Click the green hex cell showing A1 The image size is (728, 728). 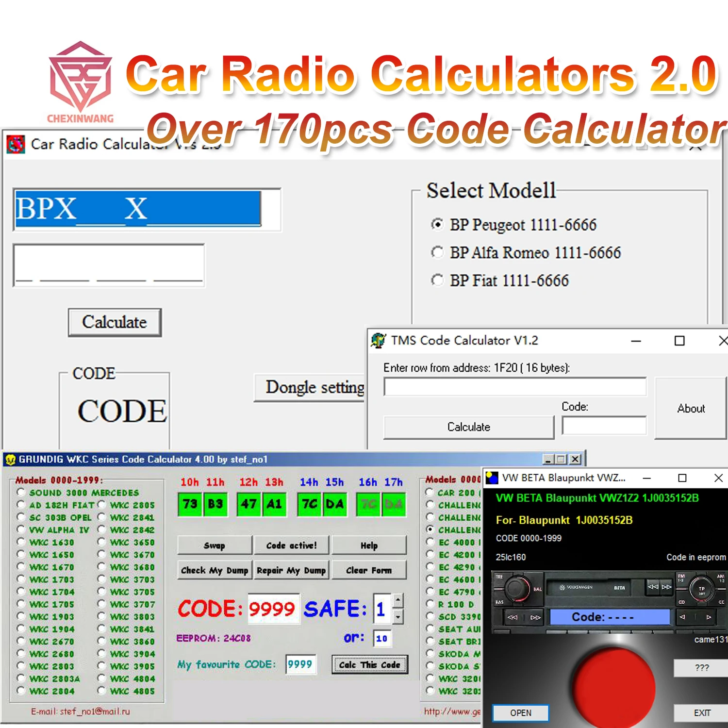(x=274, y=504)
